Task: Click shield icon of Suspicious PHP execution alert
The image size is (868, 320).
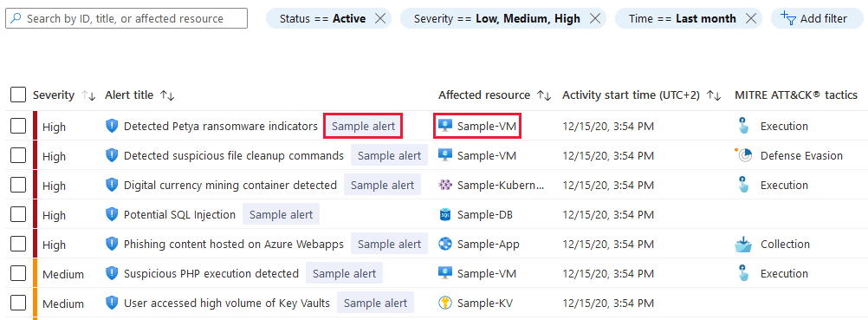Action: (x=112, y=273)
